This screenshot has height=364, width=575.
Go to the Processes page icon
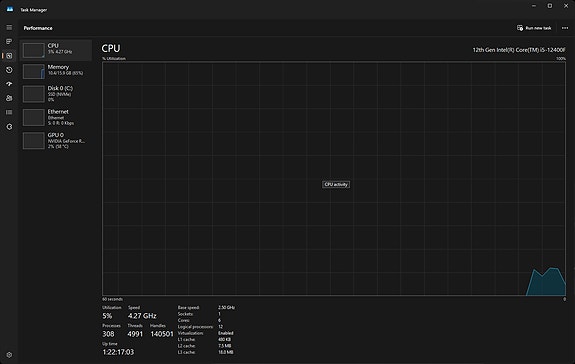click(x=9, y=41)
